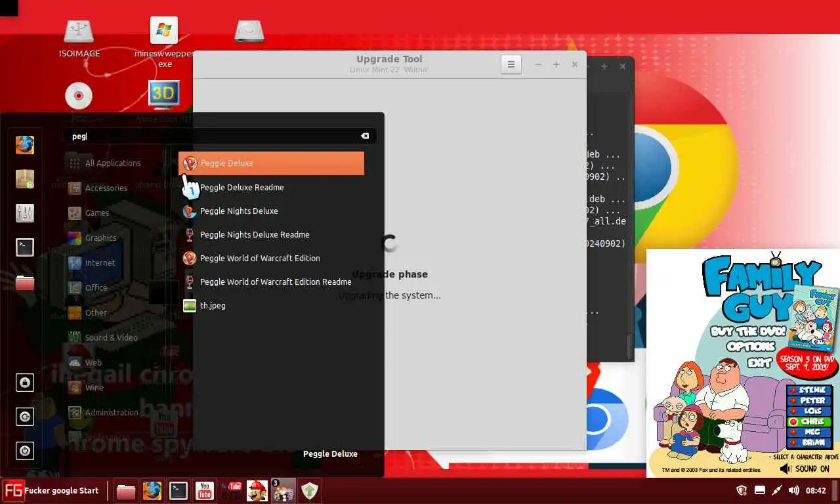The height and width of the screenshot is (504, 840).
Task: Open the network connection tray icon
Action: pyautogui.click(x=777, y=490)
